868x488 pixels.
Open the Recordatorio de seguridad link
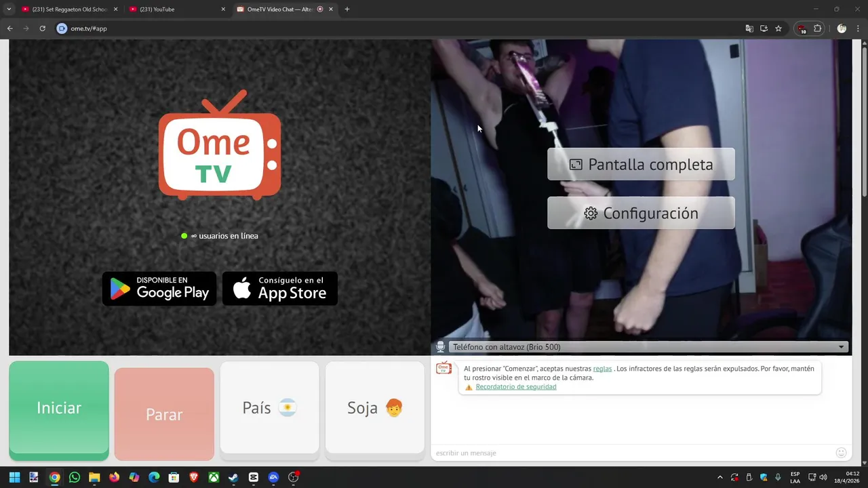516,387
